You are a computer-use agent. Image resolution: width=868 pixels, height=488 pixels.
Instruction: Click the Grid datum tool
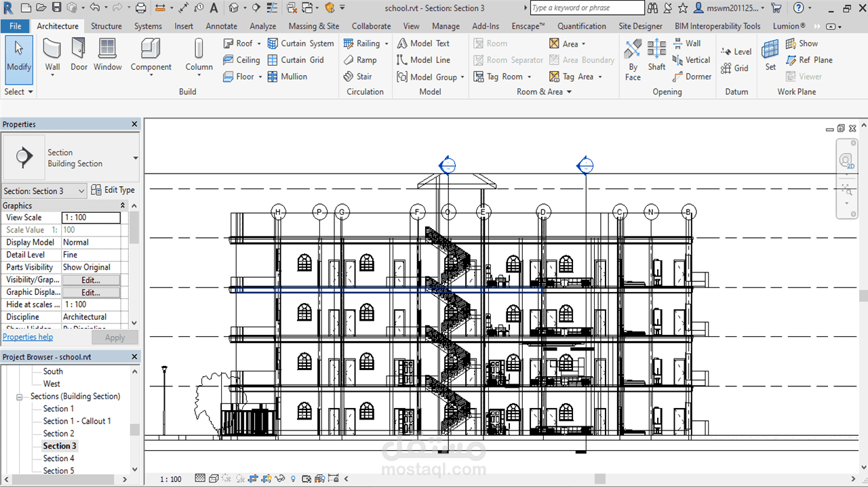click(735, 68)
